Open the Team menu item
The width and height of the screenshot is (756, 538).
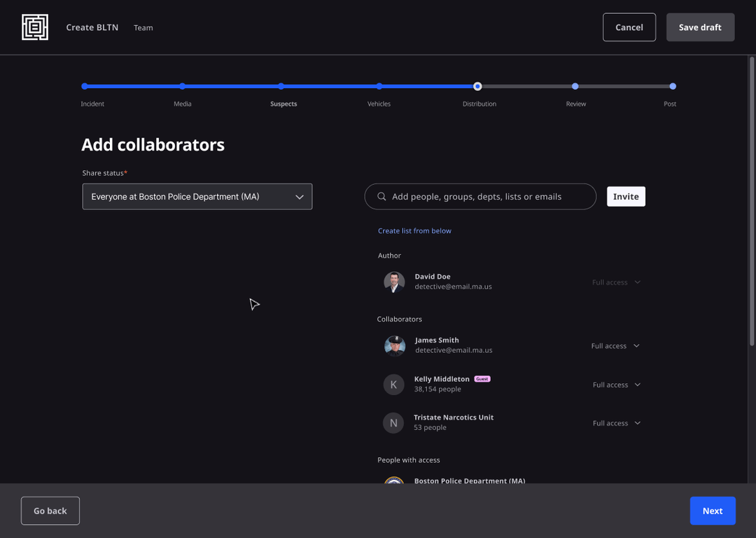pos(143,27)
